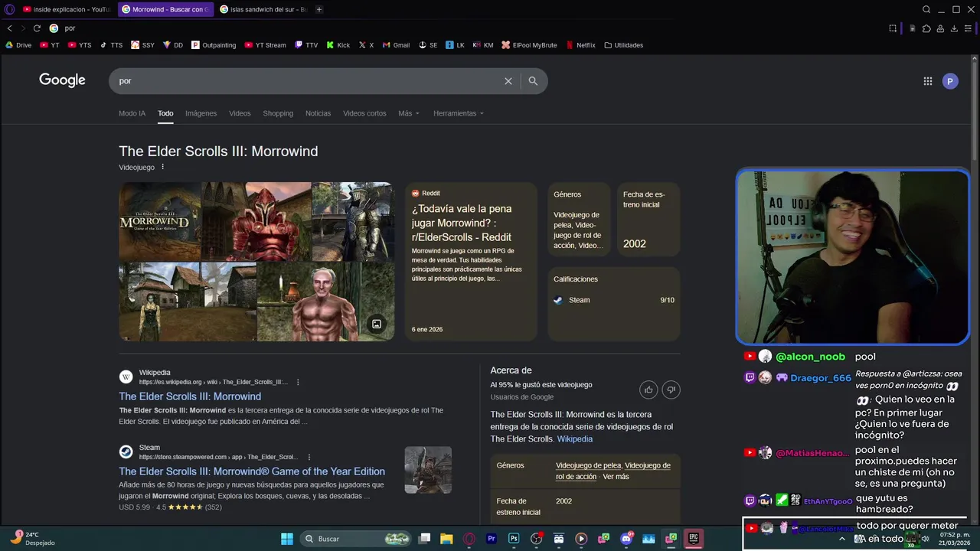Open the browser downloads icon
Screen dimensions: 980x551
tap(955, 28)
